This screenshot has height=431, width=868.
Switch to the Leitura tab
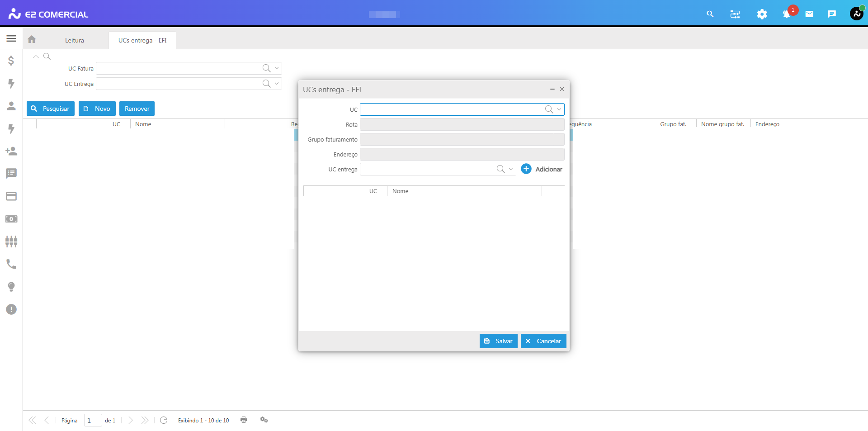click(x=75, y=40)
